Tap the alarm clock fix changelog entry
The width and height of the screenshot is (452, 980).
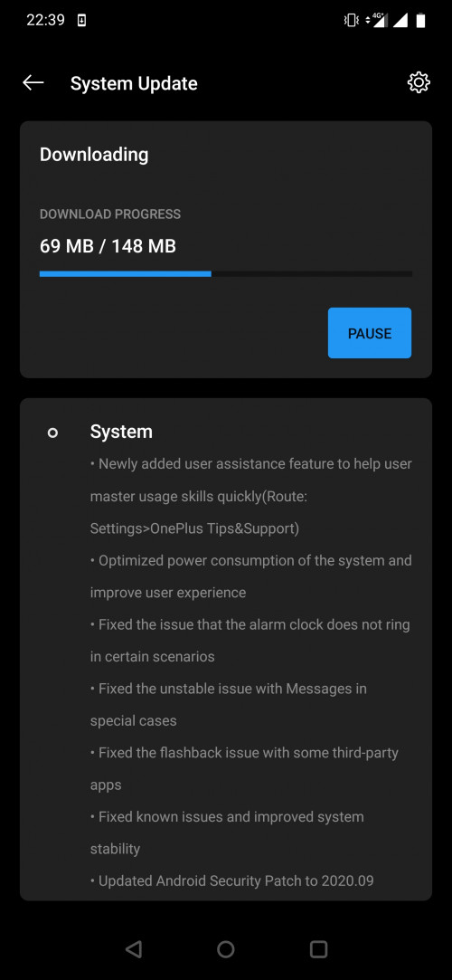[250, 641]
